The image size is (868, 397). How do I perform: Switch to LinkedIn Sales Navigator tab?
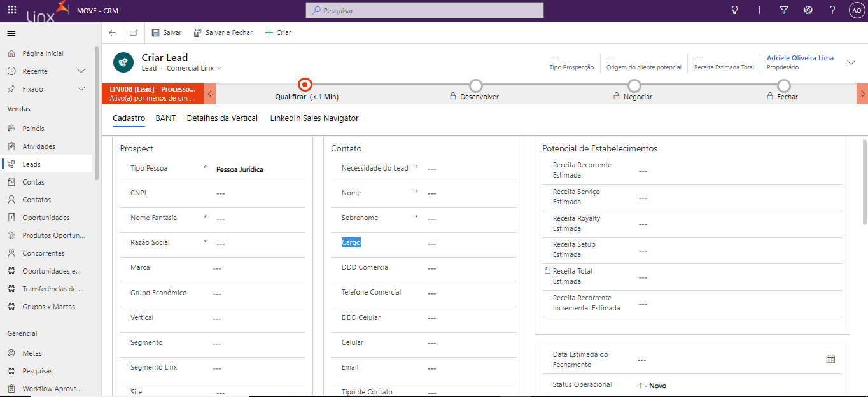[314, 118]
